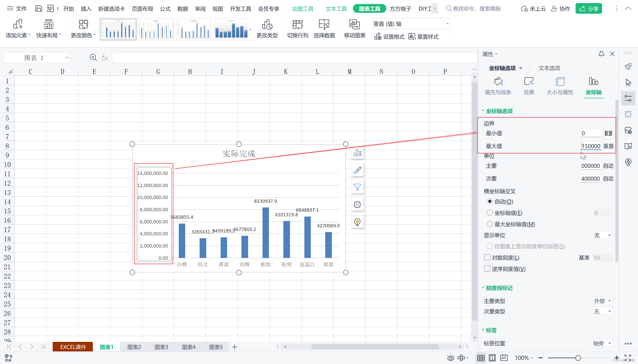Click the rocket icon in right sidebar
The image size is (638, 364).
(628, 66)
